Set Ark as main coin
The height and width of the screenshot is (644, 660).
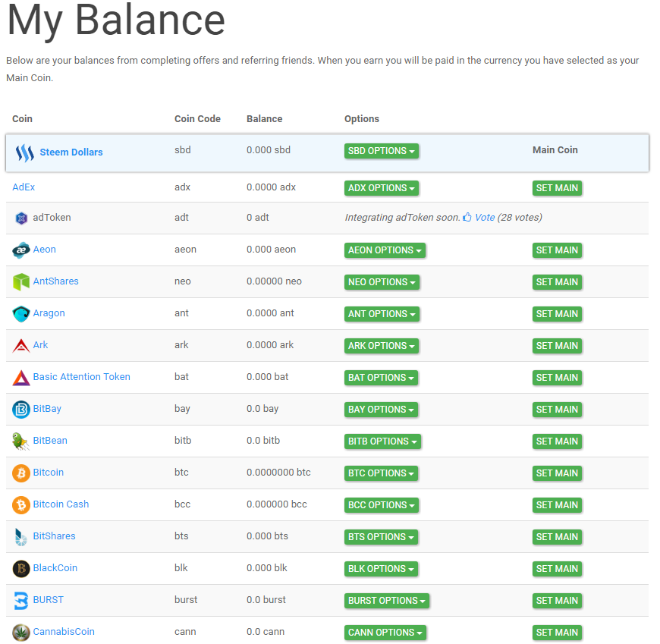pos(557,347)
